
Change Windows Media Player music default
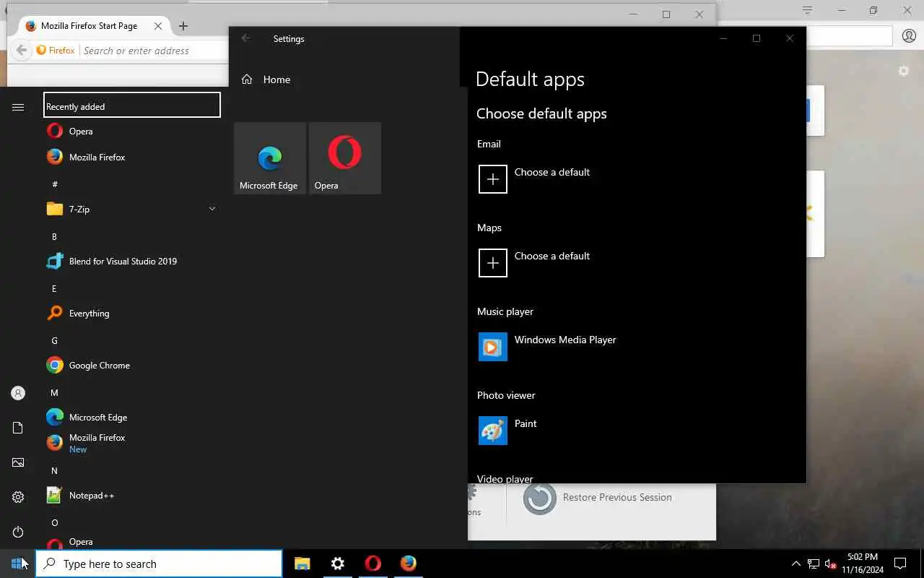pyautogui.click(x=549, y=346)
